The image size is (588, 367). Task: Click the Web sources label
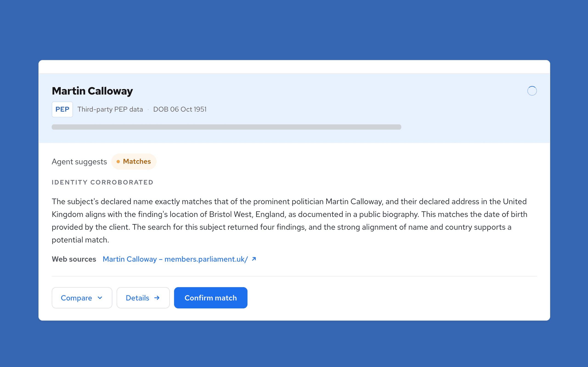[74, 259]
